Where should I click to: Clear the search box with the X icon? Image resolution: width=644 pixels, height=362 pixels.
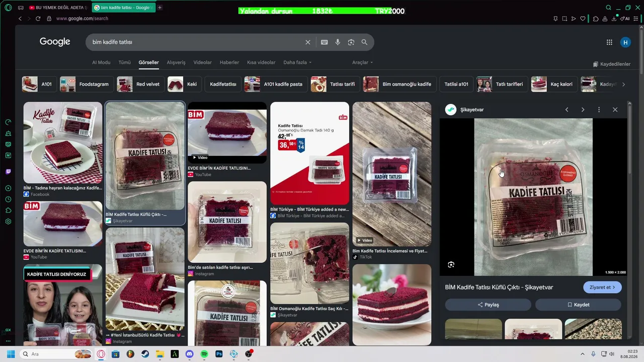[308, 42]
